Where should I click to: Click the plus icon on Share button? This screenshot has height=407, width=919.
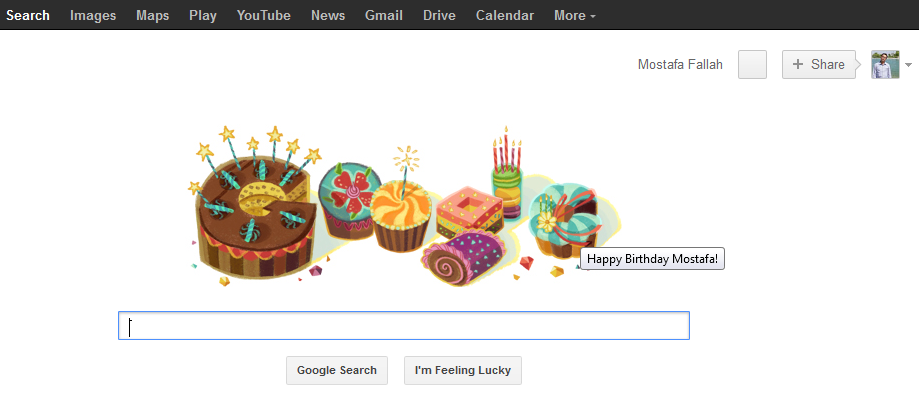pyautogui.click(x=798, y=65)
